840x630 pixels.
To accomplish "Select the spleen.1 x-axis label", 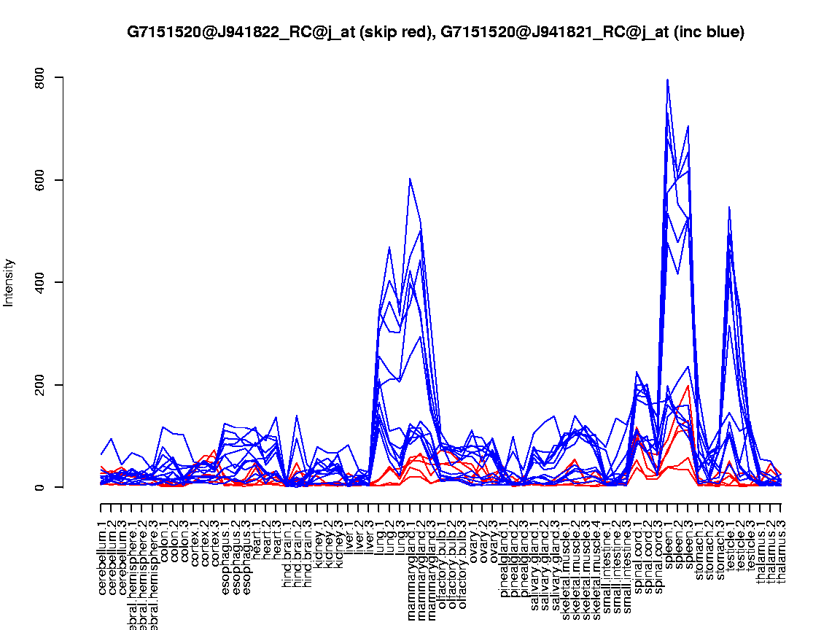I will [668, 541].
